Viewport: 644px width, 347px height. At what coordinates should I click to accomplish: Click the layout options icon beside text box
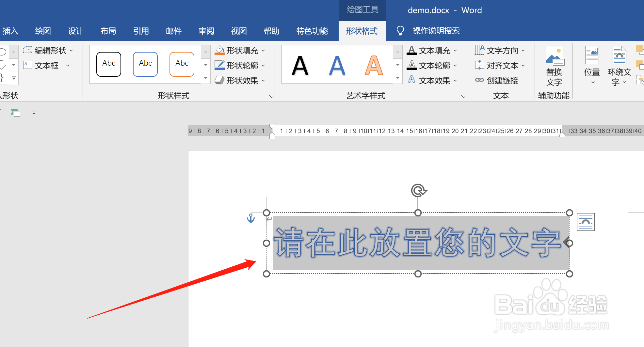586,222
